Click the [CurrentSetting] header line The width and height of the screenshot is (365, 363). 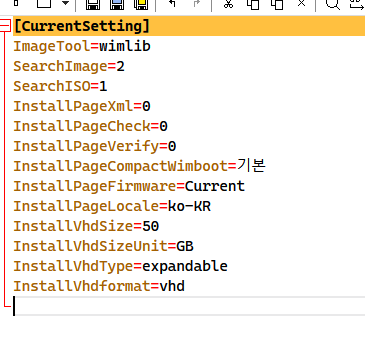coord(189,26)
